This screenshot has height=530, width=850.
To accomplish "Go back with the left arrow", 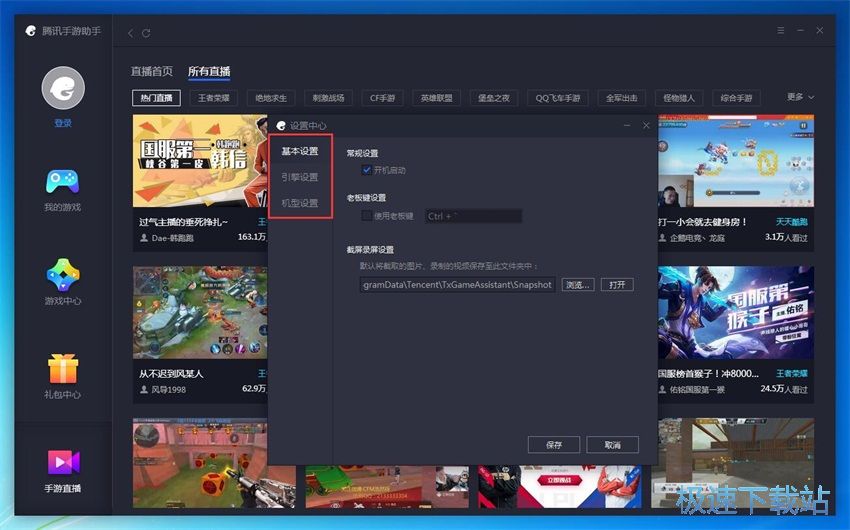I will click(x=130, y=33).
